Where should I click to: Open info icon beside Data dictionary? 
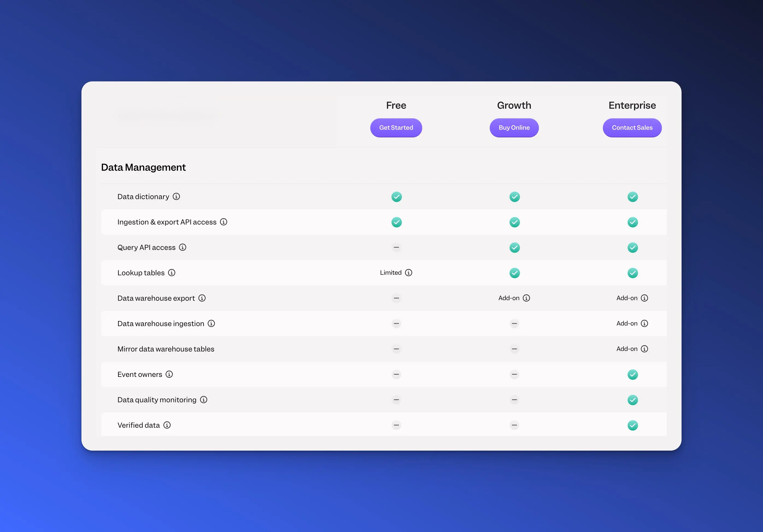(177, 197)
